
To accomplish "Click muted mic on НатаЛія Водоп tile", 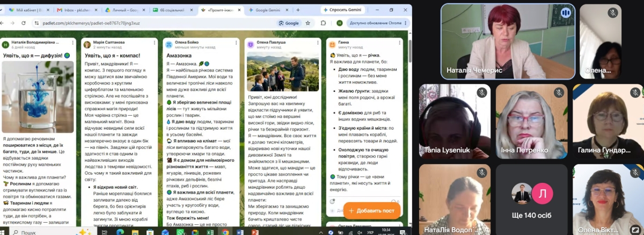I will point(482,173).
